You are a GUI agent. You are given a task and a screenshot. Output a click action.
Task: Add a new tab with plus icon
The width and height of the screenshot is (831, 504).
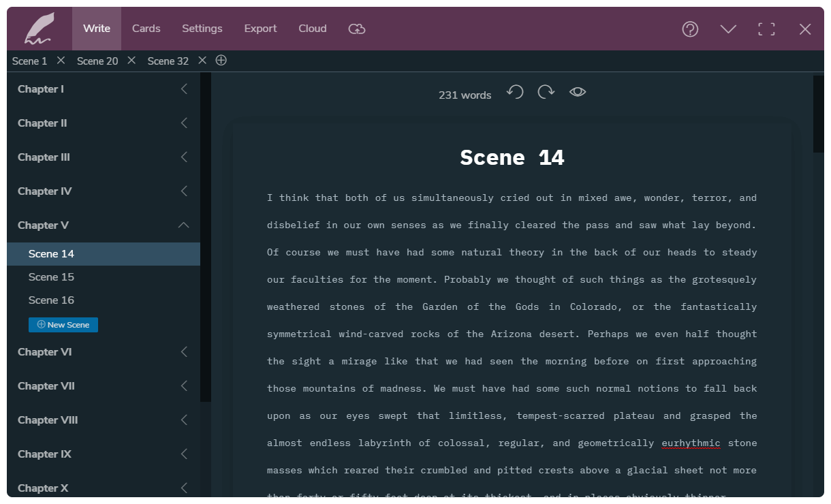point(221,61)
